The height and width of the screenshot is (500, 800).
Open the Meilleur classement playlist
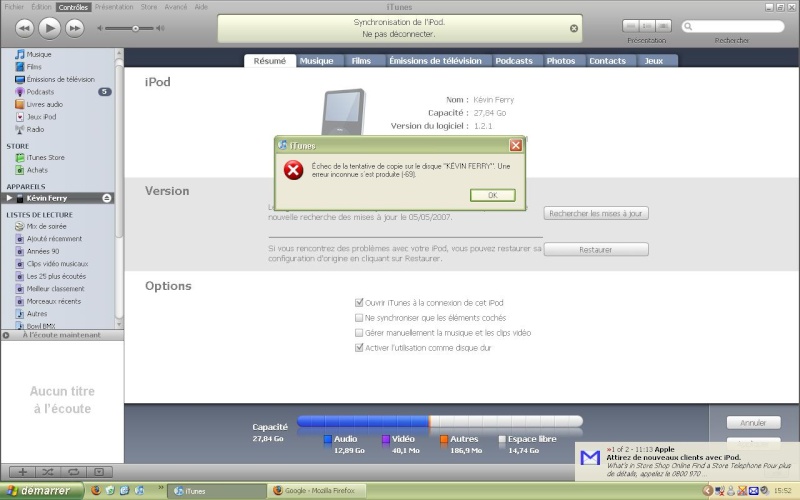55,289
